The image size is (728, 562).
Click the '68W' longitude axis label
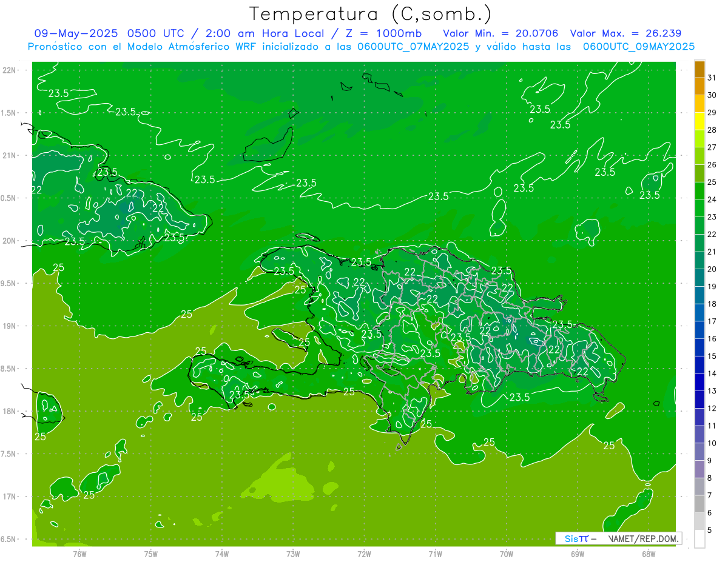coord(648,554)
